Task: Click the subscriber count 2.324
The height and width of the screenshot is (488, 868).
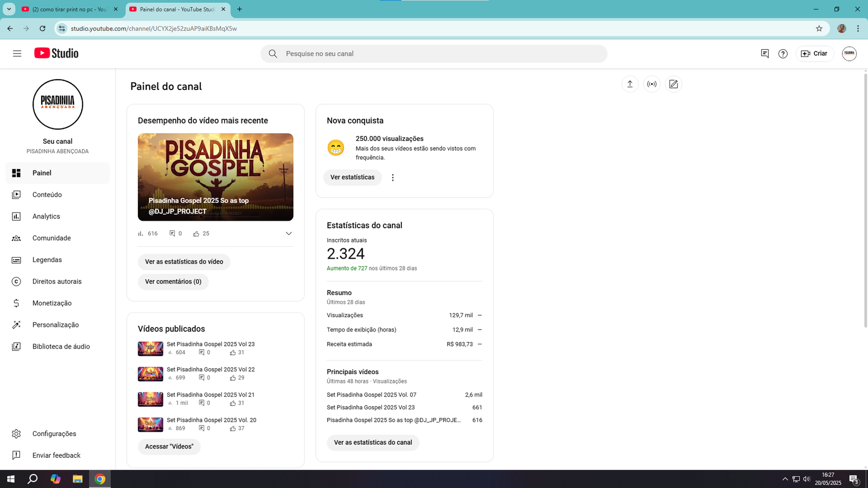Action: click(x=346, y=254)
